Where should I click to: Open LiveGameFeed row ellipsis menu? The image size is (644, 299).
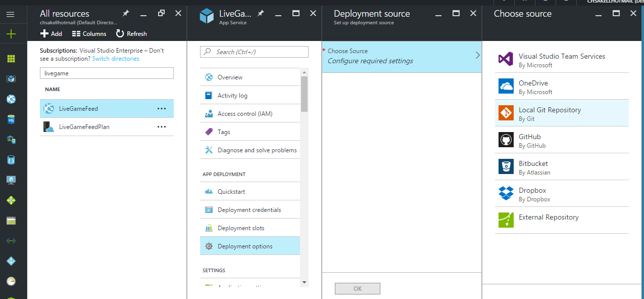162,108
